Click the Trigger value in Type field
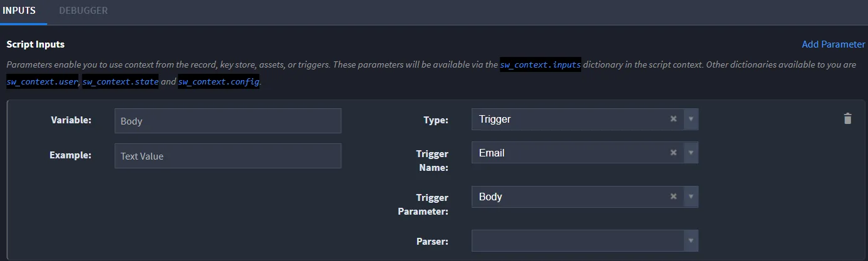This screenshot has width=868, height=261. (x=495, y=119)
